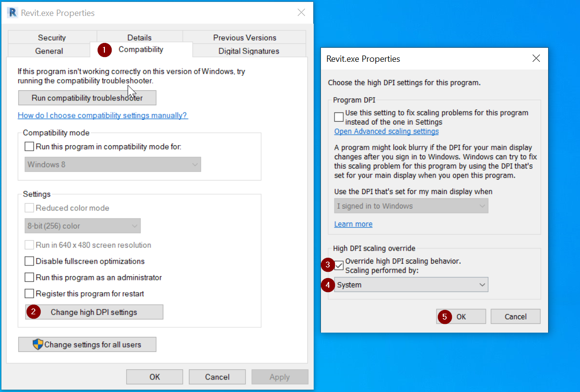Enable 'Disable fullscreen optimizations'
580x392 pixels.
click(x=29, y=261)
